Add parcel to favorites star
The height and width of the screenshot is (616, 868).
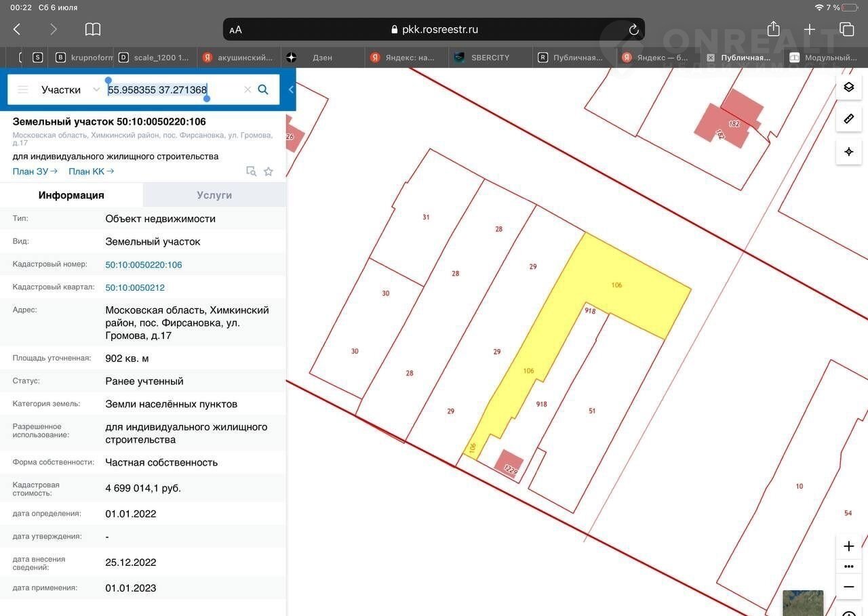pyautogui.click(x=269, y=171)
